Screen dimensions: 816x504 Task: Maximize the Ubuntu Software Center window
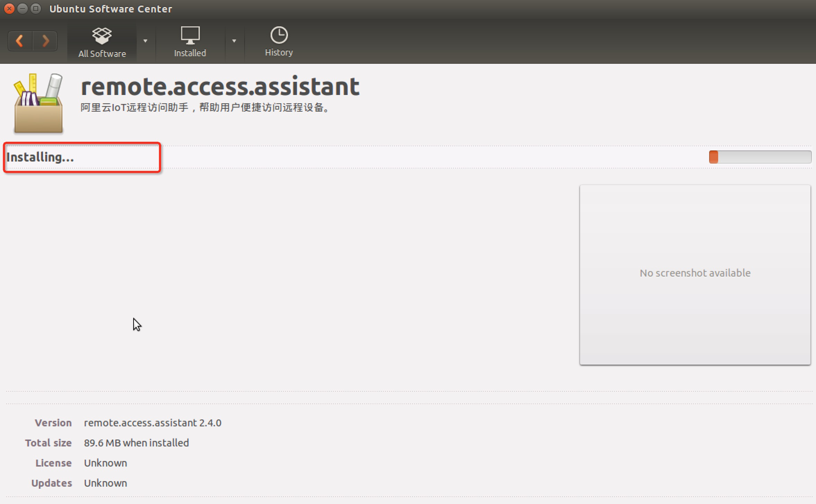coord(35,8)
